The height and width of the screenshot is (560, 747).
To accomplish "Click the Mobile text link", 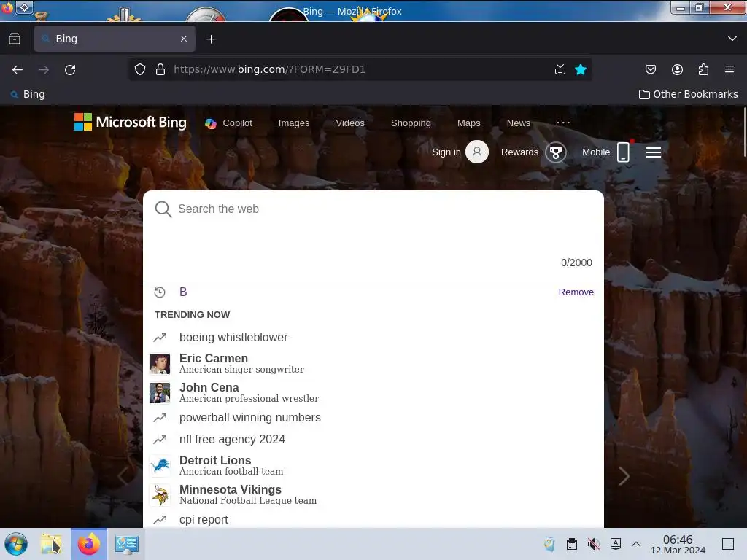I will 595,152.
